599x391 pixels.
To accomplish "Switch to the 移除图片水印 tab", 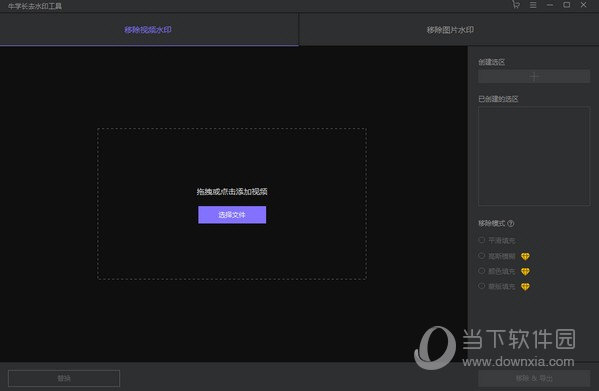I will pyautogui.click(x=450, y=30).
